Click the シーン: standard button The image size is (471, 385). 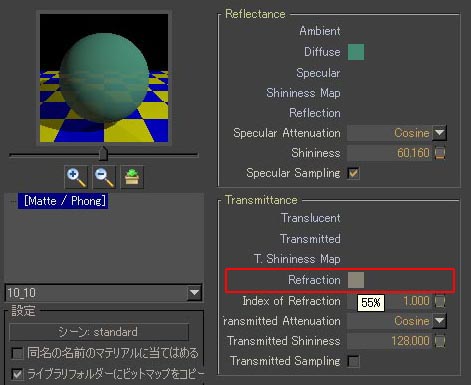[99, 332]
